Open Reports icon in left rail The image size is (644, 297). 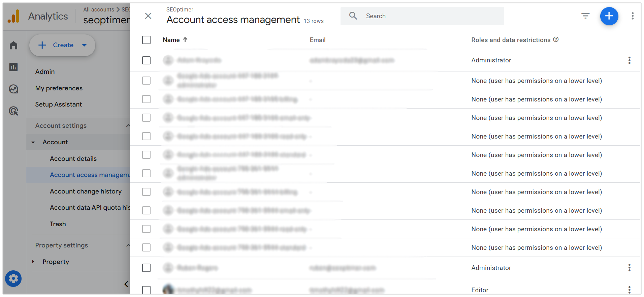point(13,67)
